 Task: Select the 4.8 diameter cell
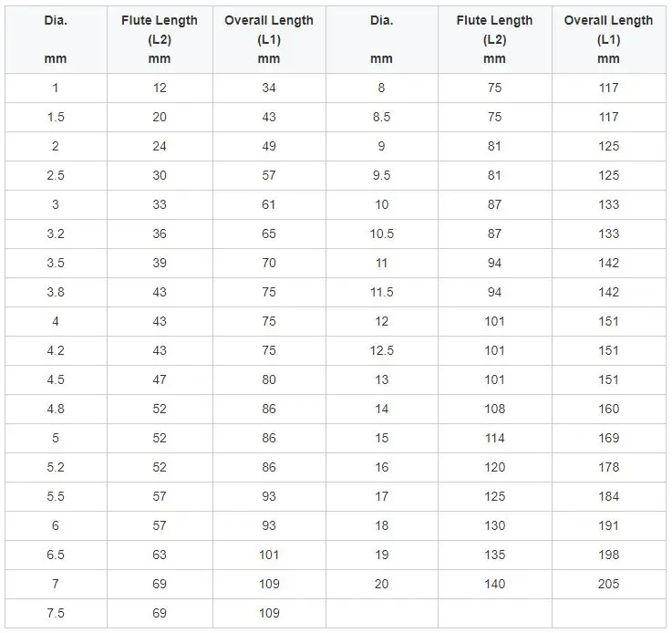(56, 409)
